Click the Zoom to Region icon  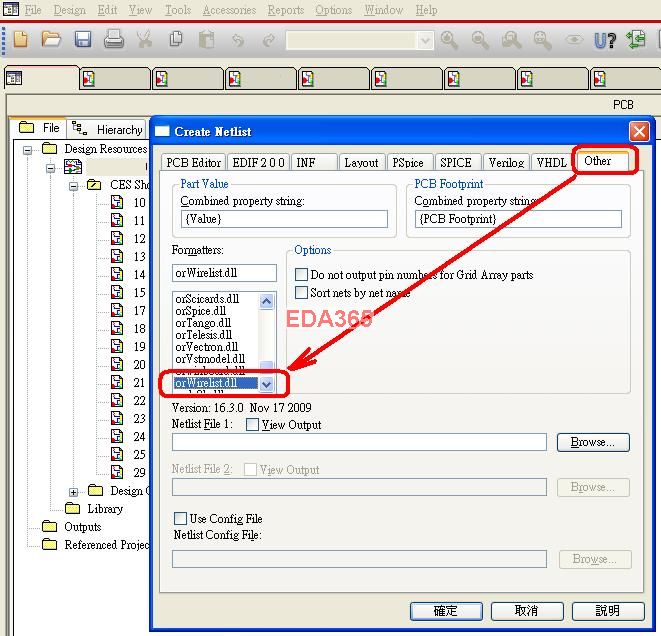click(x=511, y=40)
